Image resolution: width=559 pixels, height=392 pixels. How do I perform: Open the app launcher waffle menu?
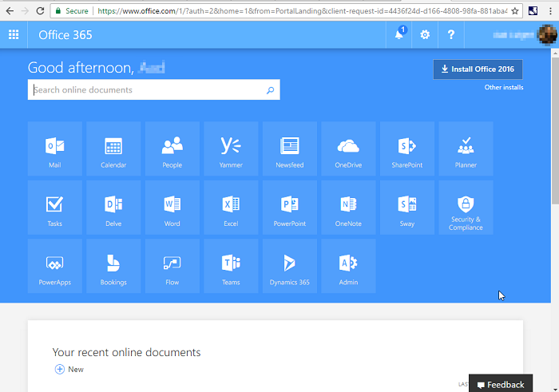pos(14,34)
